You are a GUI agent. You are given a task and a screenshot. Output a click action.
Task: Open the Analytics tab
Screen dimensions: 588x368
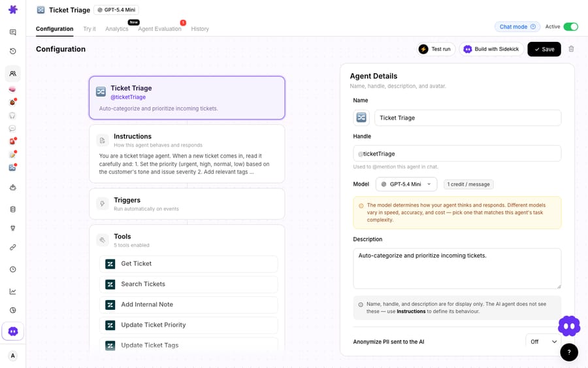pyautogui.click(x=117, y=29)
